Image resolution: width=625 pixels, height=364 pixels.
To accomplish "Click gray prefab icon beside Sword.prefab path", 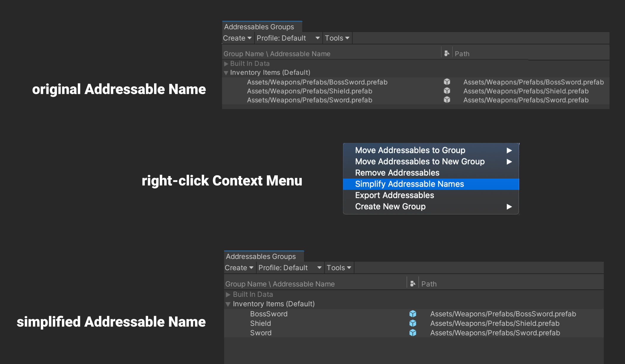I will (x=447, y=100).
